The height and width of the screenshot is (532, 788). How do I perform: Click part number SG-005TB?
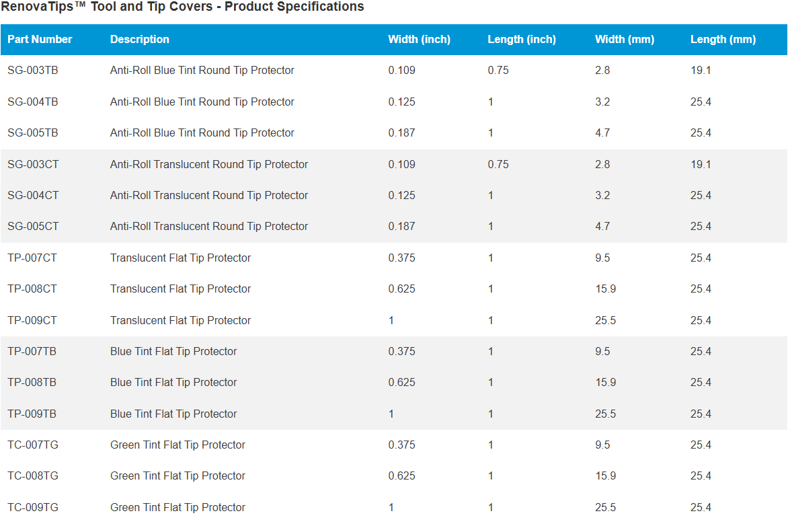point(33,133)
